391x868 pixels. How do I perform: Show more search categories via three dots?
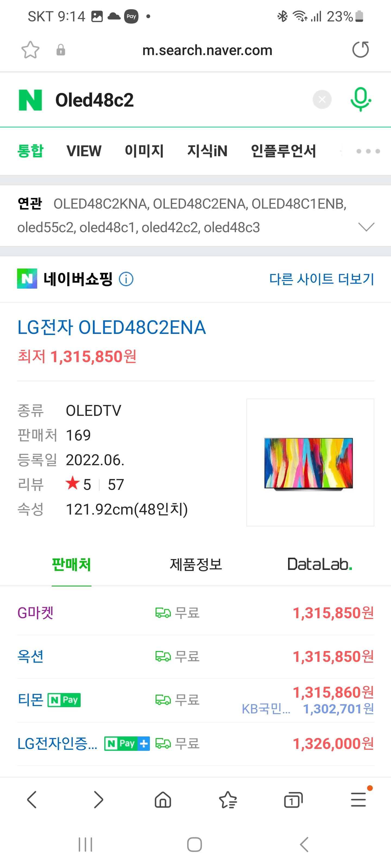tap(368, 151)
